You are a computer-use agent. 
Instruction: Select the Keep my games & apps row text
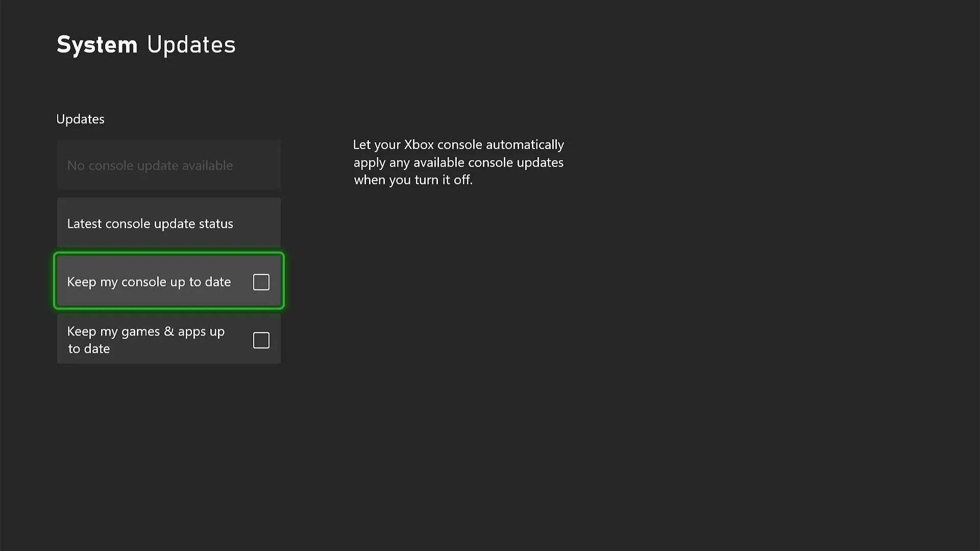click(x=145, y=332)
